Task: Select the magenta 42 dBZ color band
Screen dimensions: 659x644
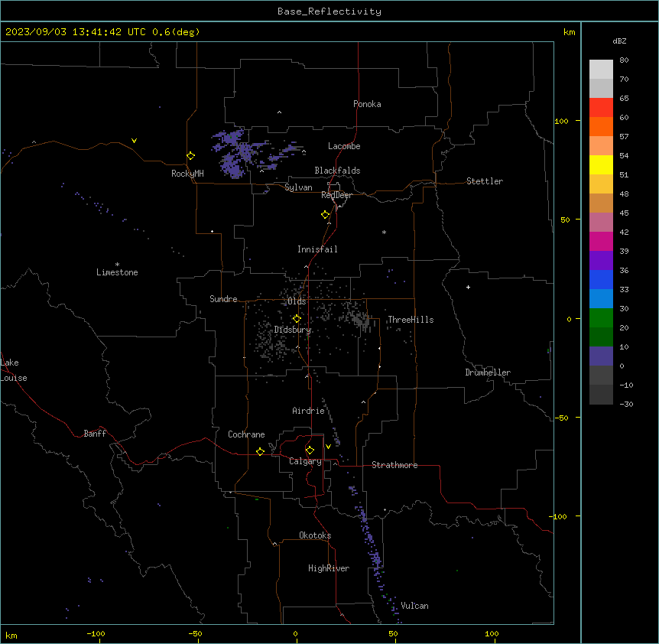Action: pyautogui.click(x=601, y=241)
